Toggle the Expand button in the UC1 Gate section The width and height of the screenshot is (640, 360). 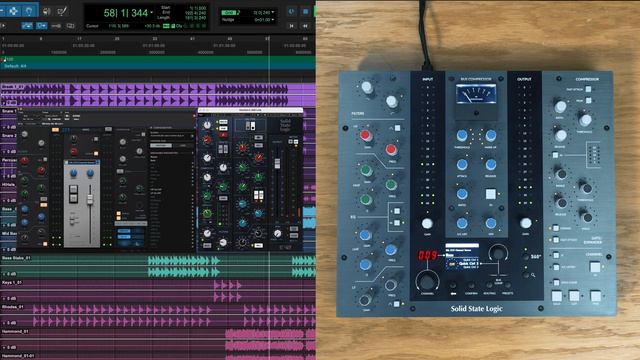point(556,229)
